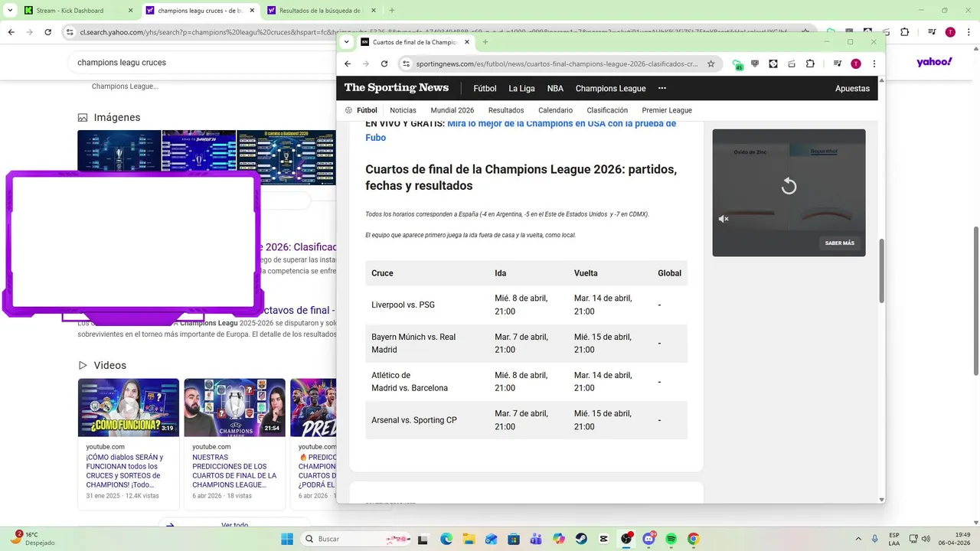Click the Sporting News page vertical scrollbar
The width and height of the screenshot is (980, 551).
(881, 270)
